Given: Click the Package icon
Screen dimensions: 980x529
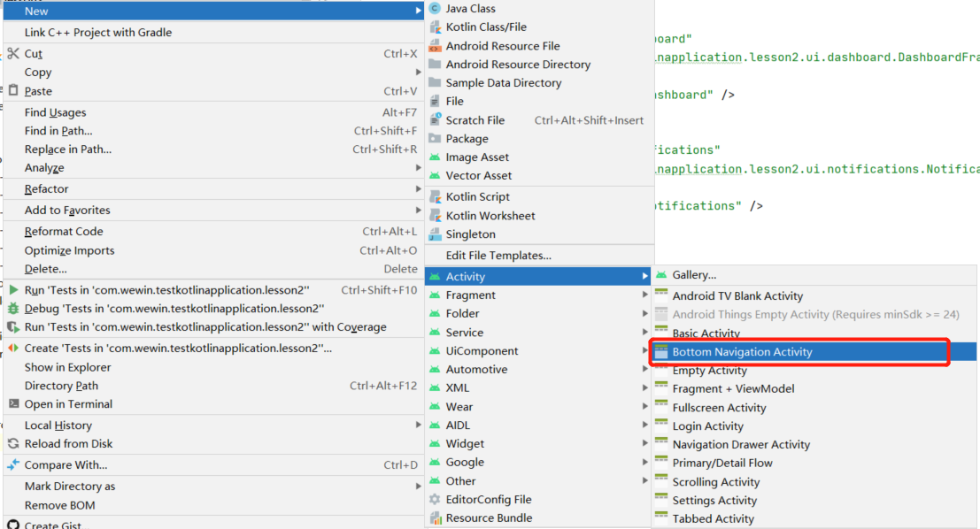Looking at the screenshot, I should (435, 138).
